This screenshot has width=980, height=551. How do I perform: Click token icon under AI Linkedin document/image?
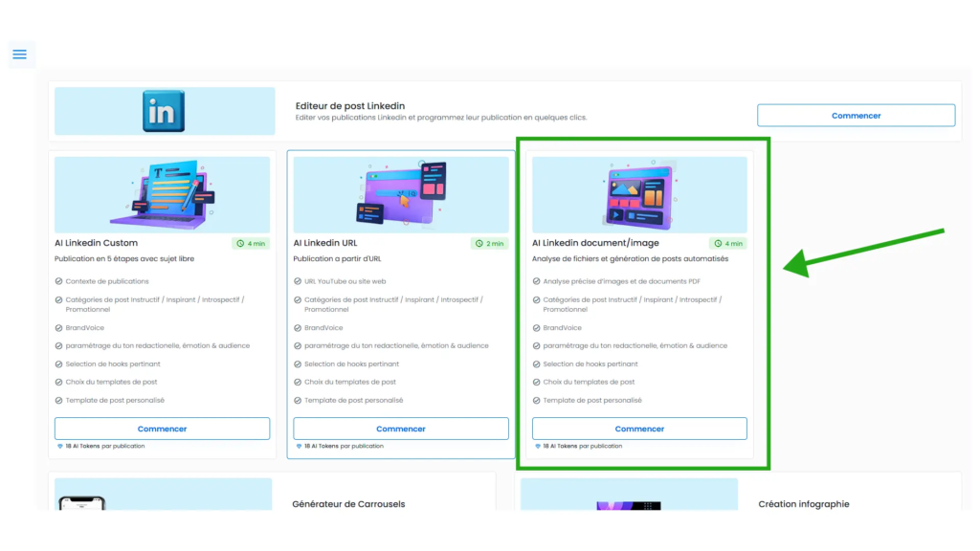(538, 446)
